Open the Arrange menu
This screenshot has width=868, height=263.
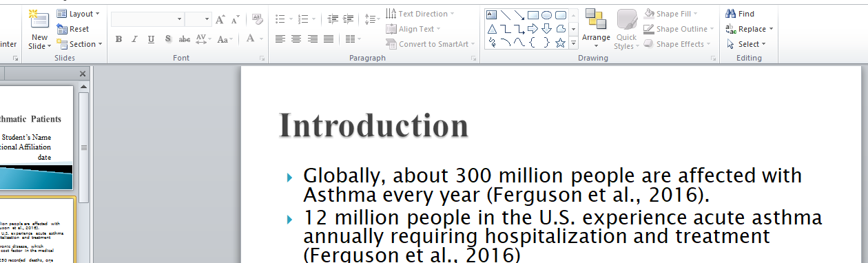pyautogui.click(x=596, y=29)
